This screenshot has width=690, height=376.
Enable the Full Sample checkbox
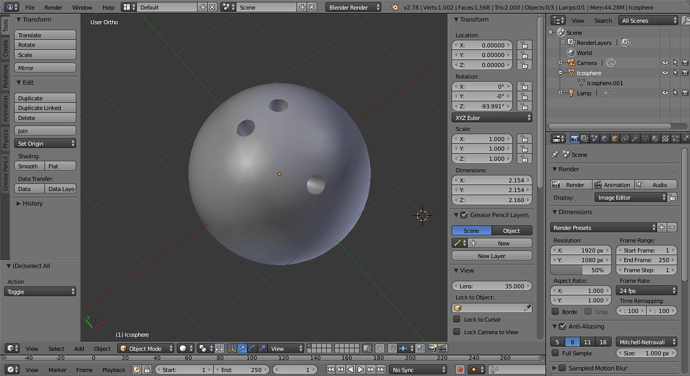pos(556,353)
